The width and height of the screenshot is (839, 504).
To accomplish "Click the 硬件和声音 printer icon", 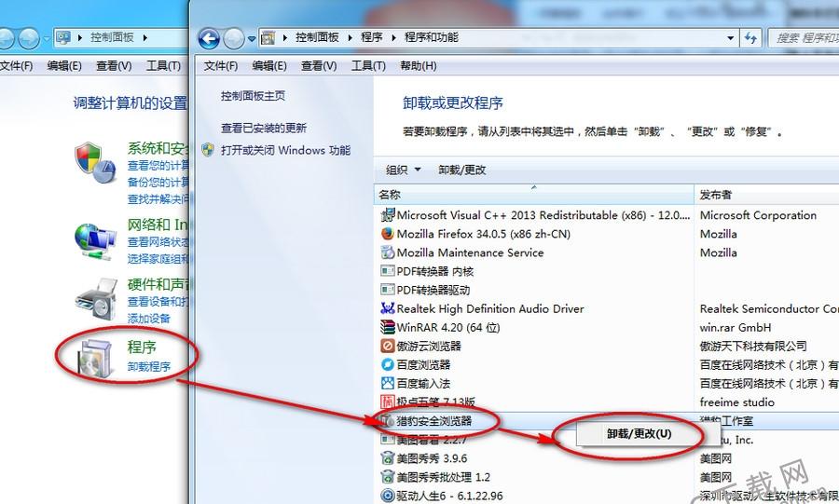I will pyautogui.click(x=96, y=299).
